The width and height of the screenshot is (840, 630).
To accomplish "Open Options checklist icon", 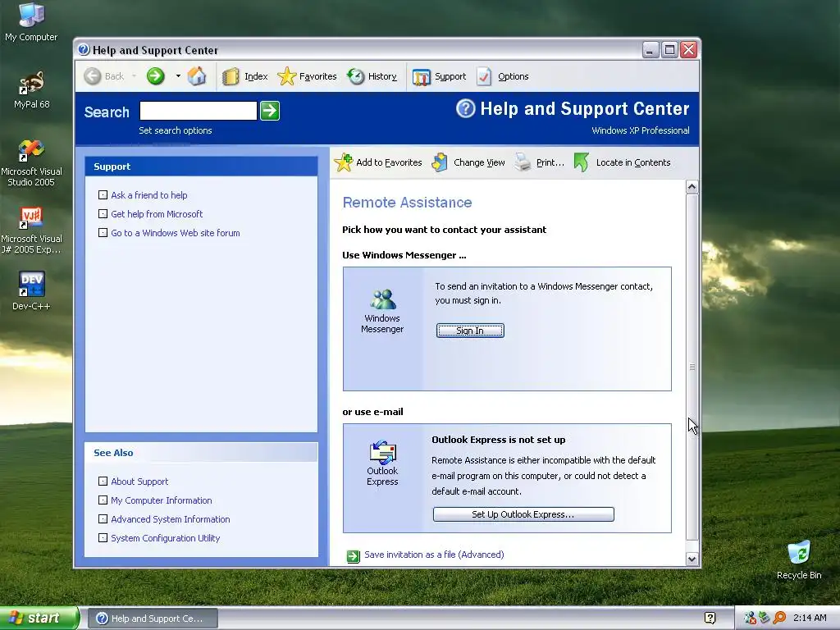I will (x=484, y=76).
